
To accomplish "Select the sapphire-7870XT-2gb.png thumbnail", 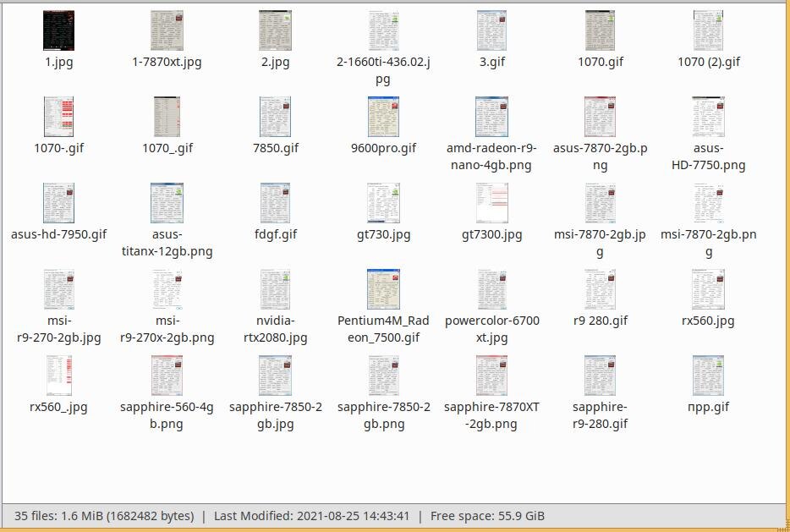I will coord(491,375).
